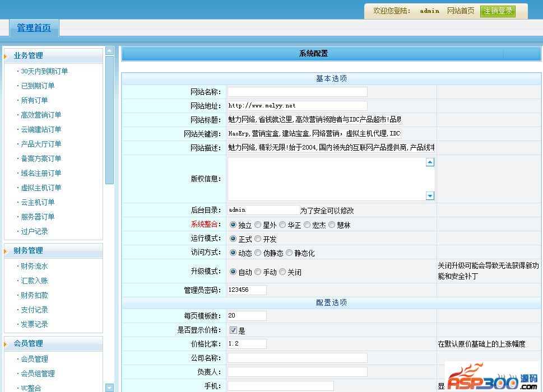This screenshot has width=543, height=392.
Task: Click the 注销登录 logout button
Action: click(x=498, y=11)
